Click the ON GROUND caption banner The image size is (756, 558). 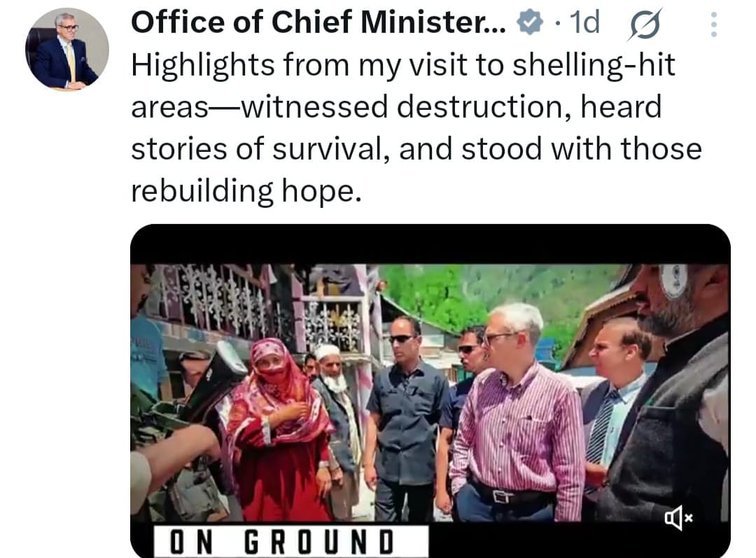[290, 541]
